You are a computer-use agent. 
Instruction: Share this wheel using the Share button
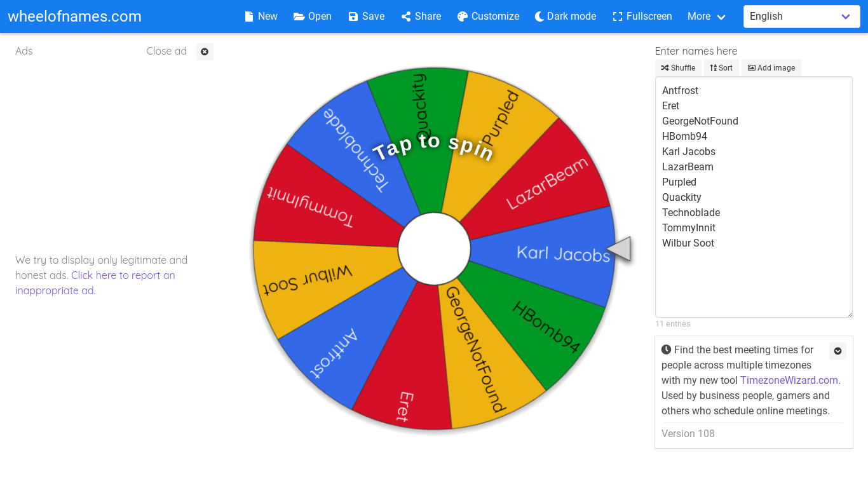[x=421, y=17]
